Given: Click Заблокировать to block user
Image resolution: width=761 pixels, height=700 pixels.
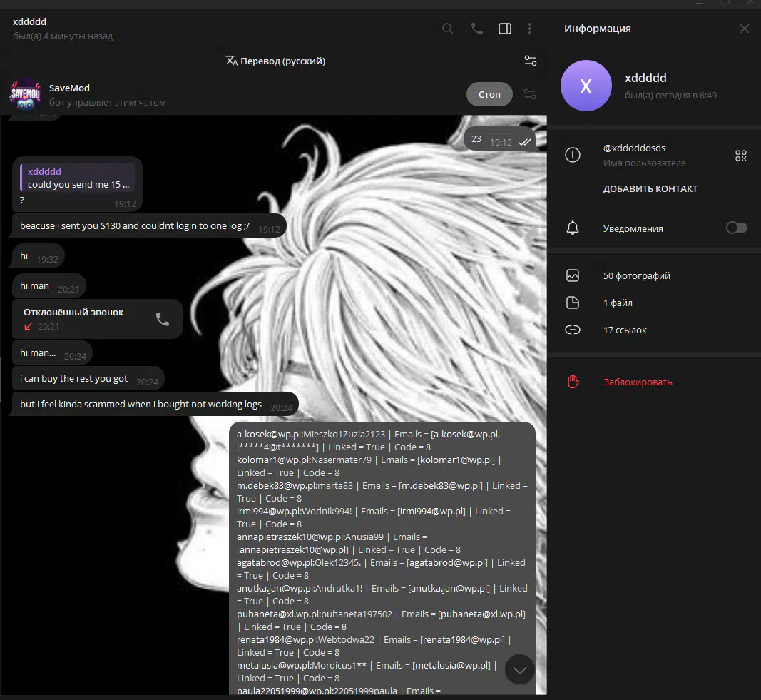Looking at the screenshot, I should [637, 382].
